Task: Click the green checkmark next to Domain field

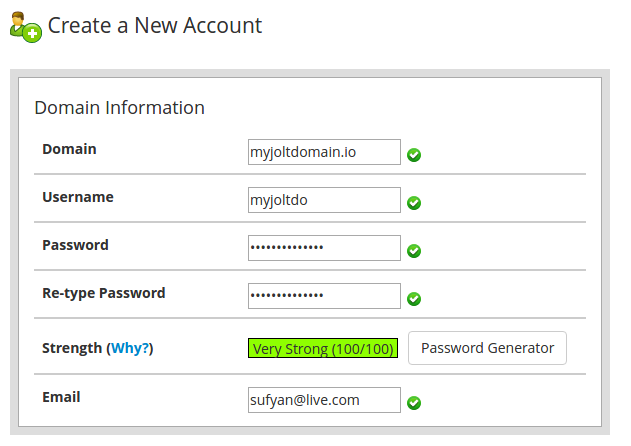Action: (x=414, y=155)
